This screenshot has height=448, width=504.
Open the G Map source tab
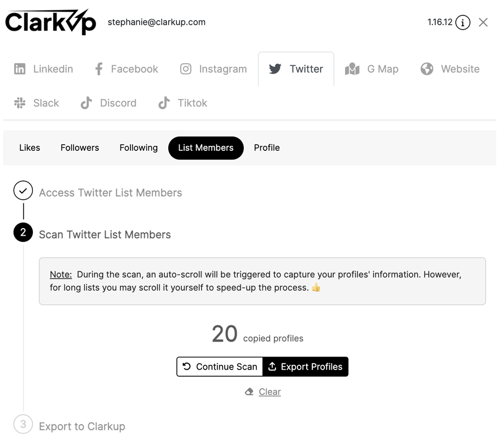click(371, 69)
